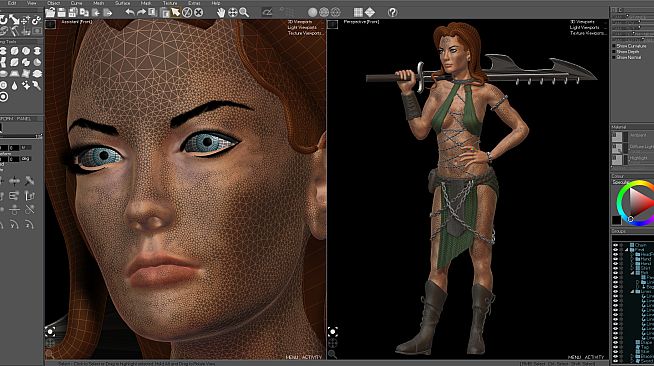654x366 pixels.
Task: Select the ring brush tool icon
Action: coord(3,97)
